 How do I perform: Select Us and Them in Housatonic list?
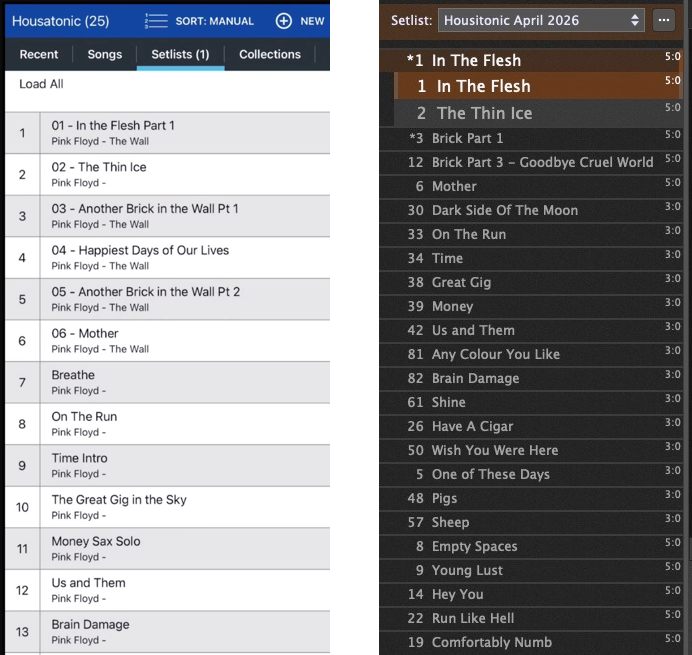167,590
